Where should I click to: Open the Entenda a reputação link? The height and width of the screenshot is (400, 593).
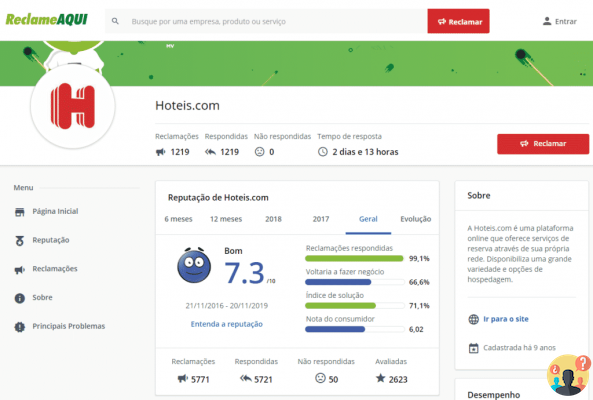pyautogui.click(x=227, y=324)
